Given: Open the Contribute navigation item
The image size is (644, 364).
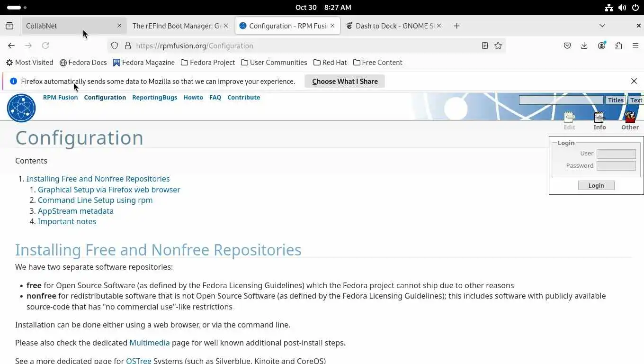Looking at the screenshot, I should pyautogui.click(x=243, y=97).
